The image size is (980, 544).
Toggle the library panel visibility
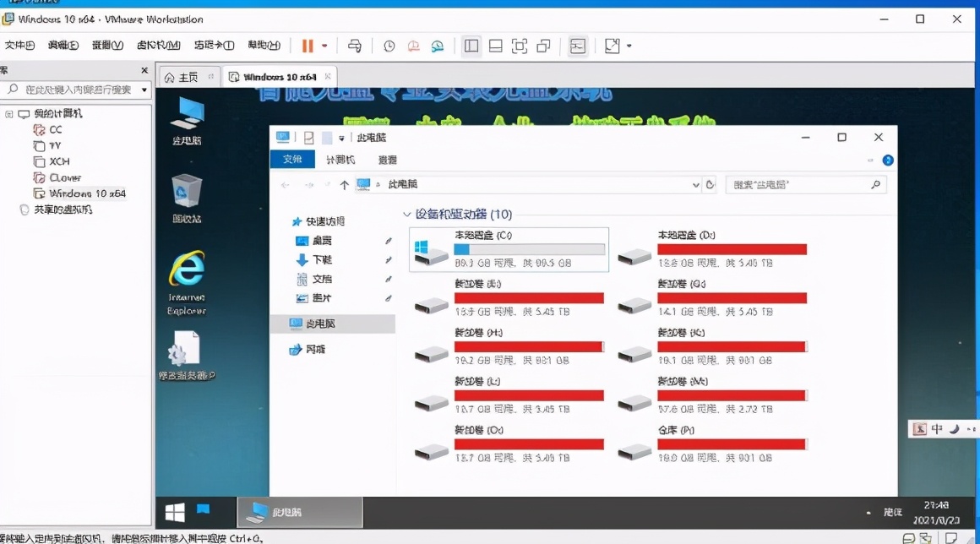(x=471, y=46)
